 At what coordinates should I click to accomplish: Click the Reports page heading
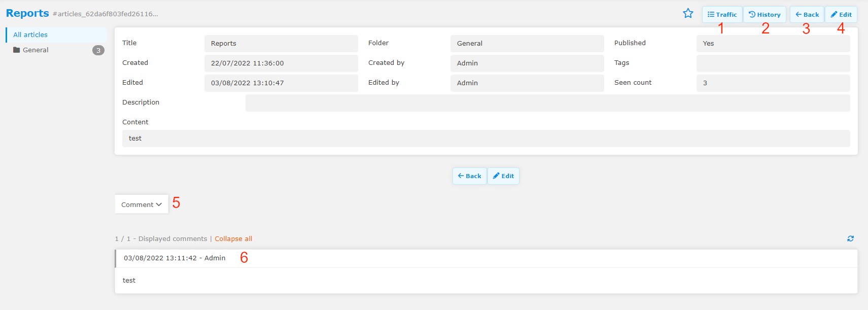click(x=27, y=13)
